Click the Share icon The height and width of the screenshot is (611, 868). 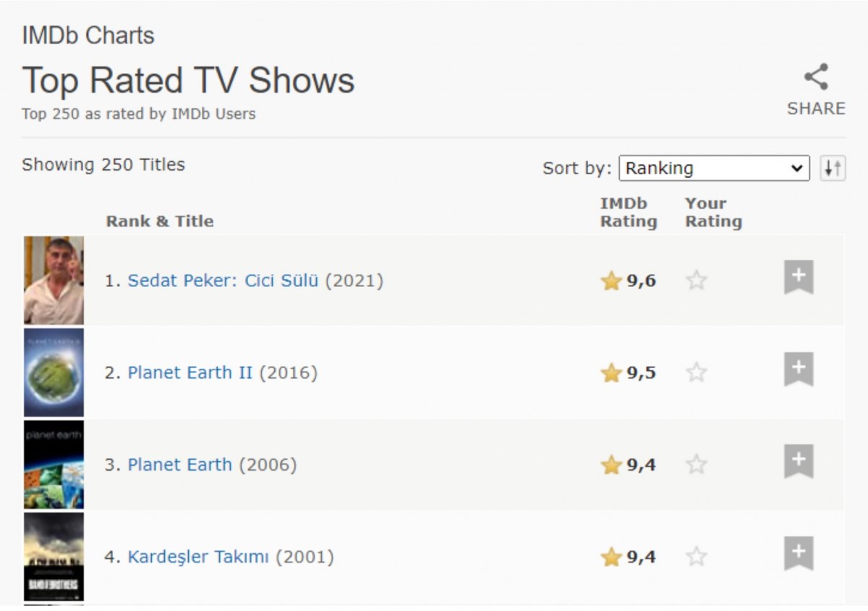[x=817, y=75]
